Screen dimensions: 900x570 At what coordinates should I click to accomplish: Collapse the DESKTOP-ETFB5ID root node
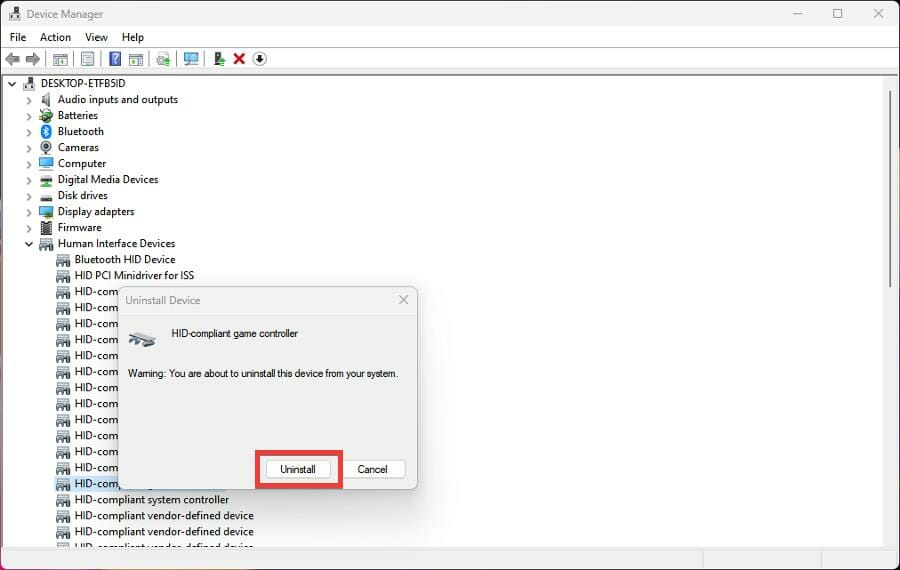[x=12, y=84]
